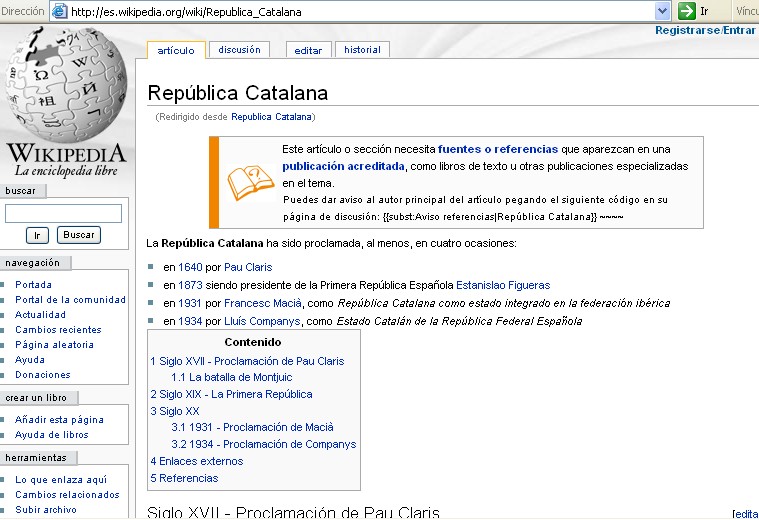Click the República Catalana page heading
Screen dimensions: 759x520
(238, 93)
